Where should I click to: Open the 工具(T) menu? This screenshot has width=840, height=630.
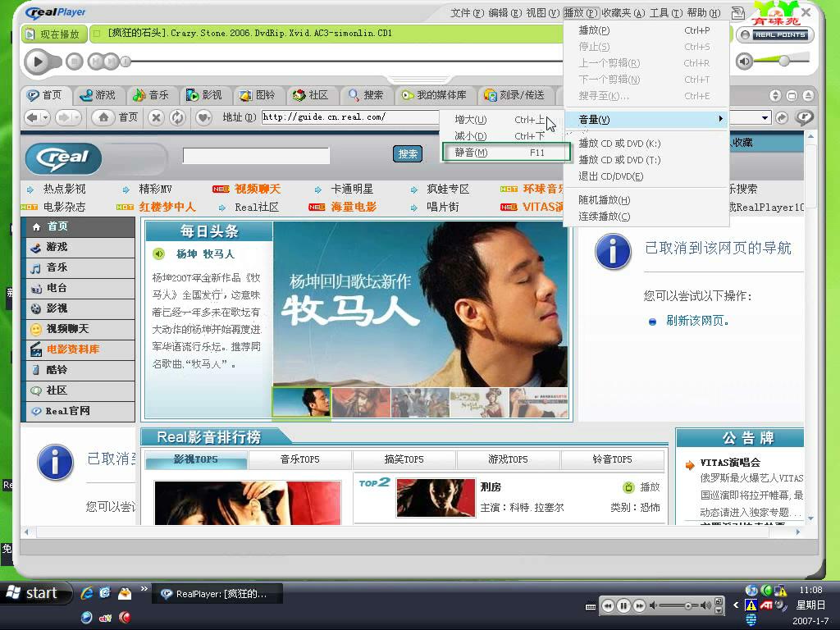[666, 12]
